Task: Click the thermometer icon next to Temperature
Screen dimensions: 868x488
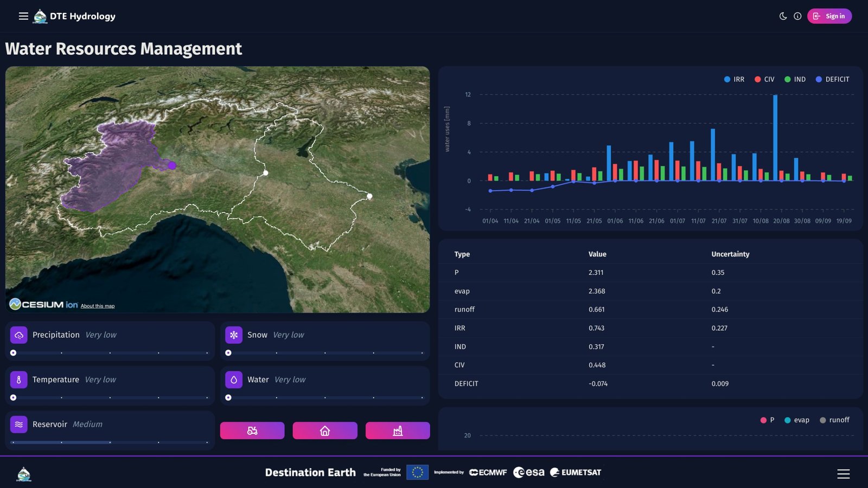Action: point(18,380)
